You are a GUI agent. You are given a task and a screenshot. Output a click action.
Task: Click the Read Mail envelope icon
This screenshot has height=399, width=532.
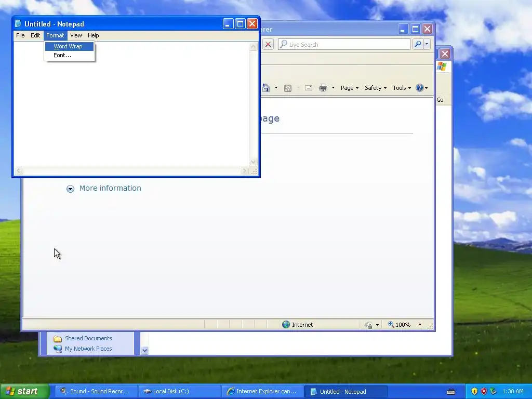coord(309,88)
